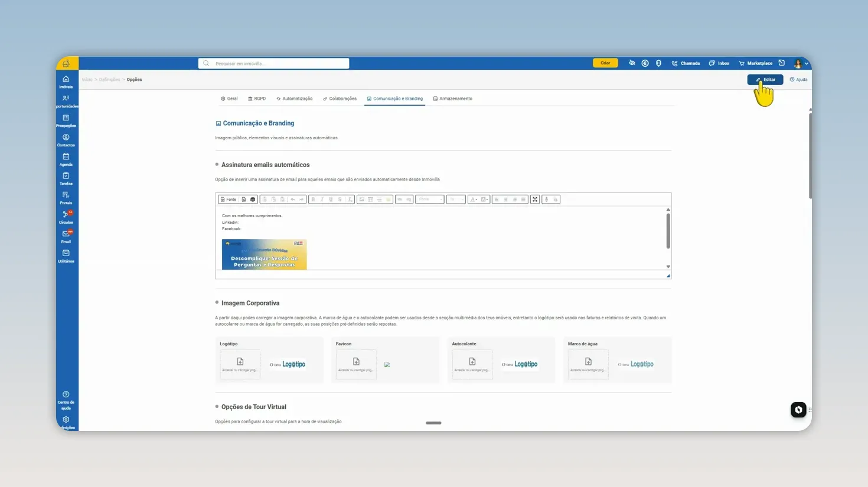868x487 pixels.
Task: Go to Oportunidades in the sidebar
Action: tap(66, 102)
